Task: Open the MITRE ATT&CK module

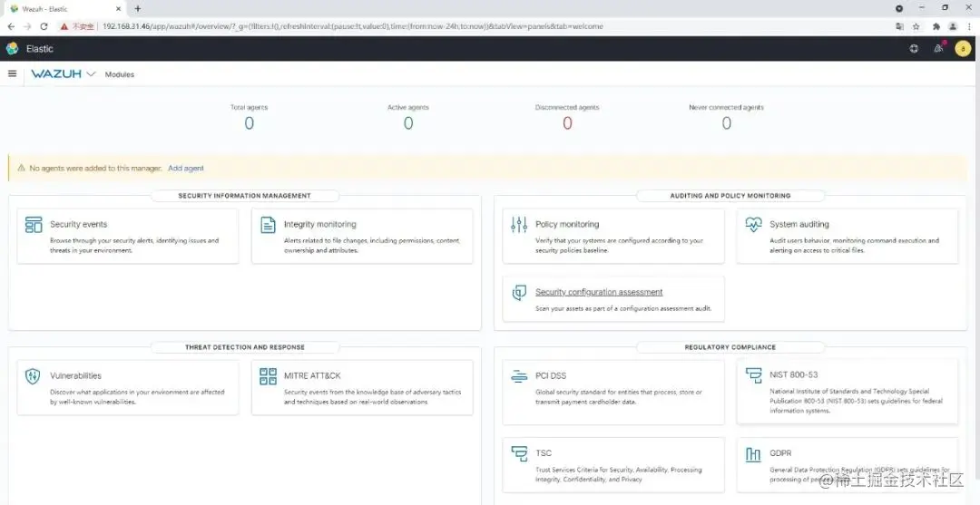Action: tap(362, 388)
